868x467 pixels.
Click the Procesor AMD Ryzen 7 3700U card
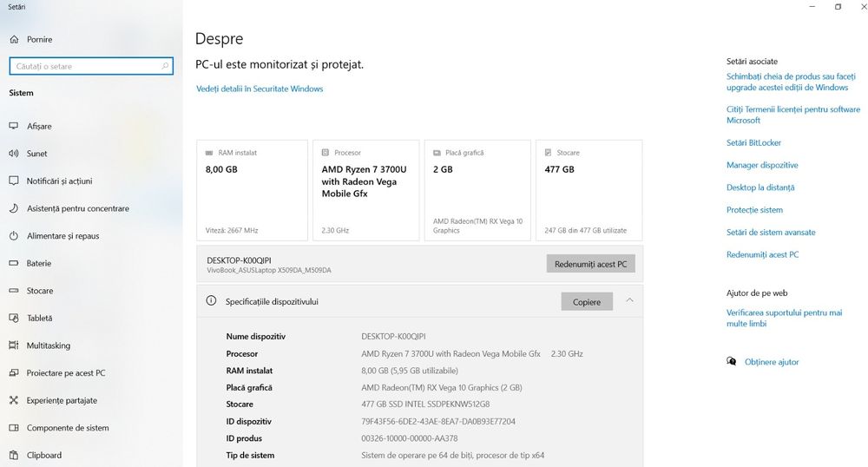tap(366, 190)
